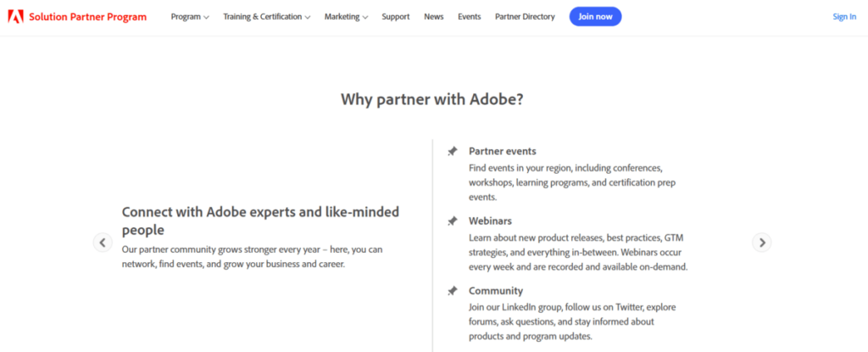The height and width of the screenshot is (352, 868).
Task: Expand the Training & Certification menu
Action: 267,17
